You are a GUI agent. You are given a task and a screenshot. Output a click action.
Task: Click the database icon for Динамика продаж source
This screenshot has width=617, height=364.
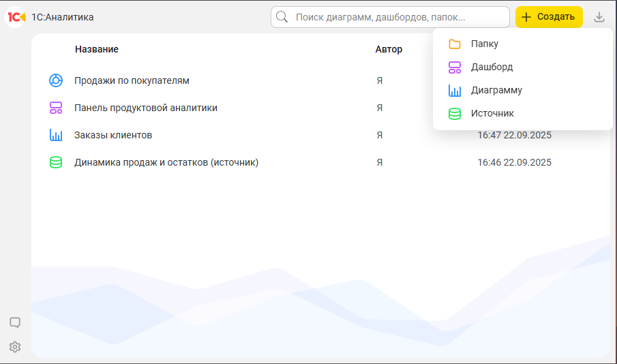(56, 162)
